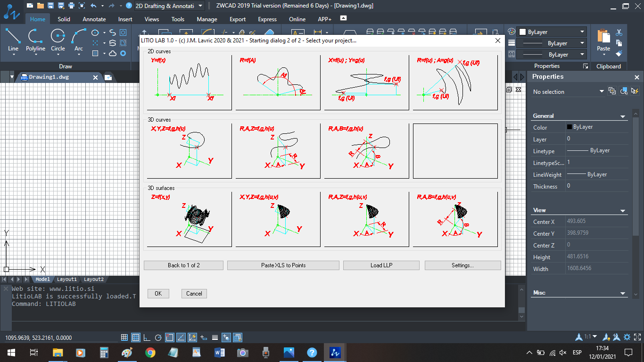Click the Select Objects icon in Properties palette
This screenshot has width=644, height=362.
coord(624,91)
